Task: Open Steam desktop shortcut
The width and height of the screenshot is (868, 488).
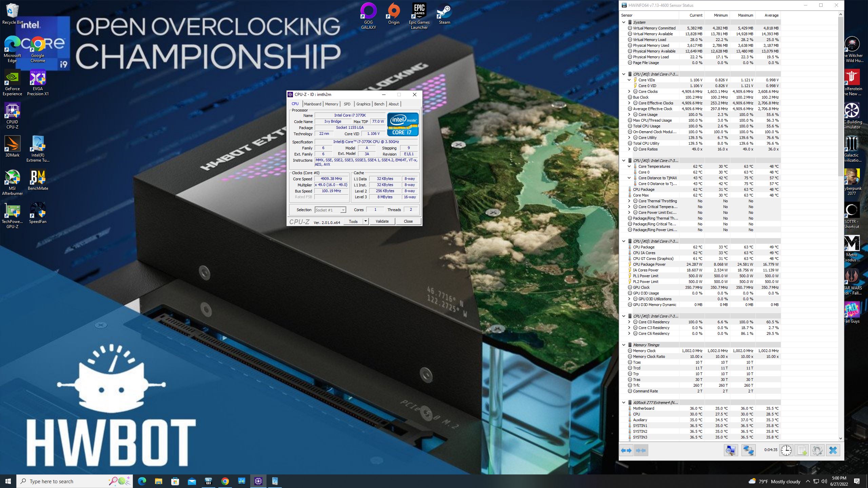Action: pos(444,14)
